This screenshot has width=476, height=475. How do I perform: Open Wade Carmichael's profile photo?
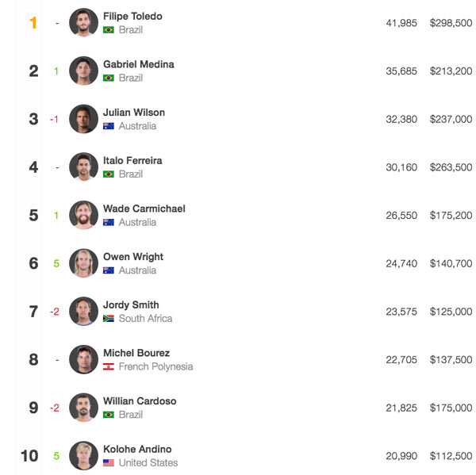click(x=83, y=215)
